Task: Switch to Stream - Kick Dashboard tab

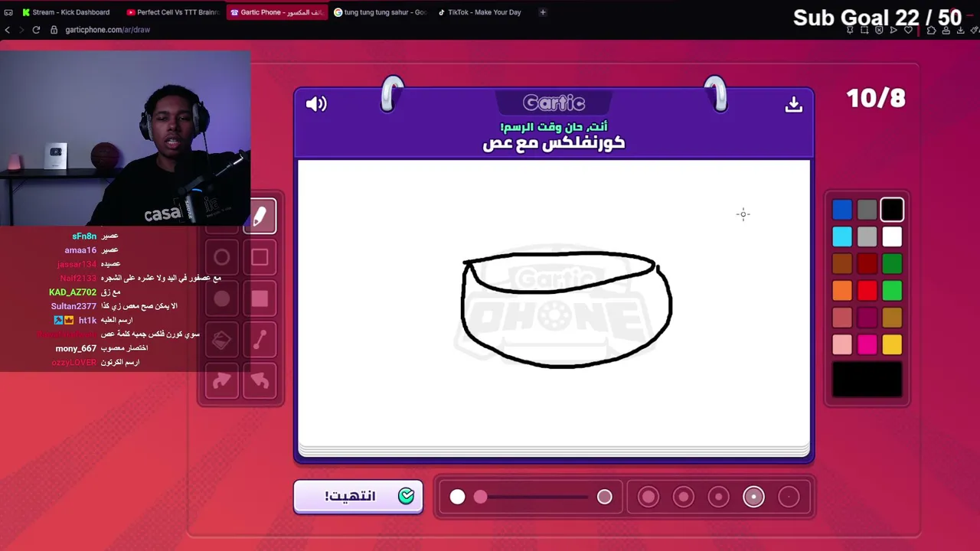Action: click(x=66, y=12)
